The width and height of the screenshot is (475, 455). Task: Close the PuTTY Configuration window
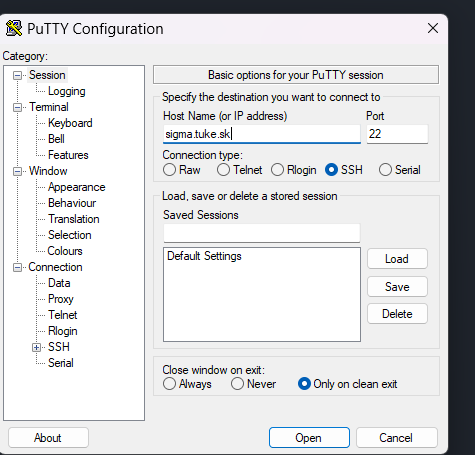[433, 28]
